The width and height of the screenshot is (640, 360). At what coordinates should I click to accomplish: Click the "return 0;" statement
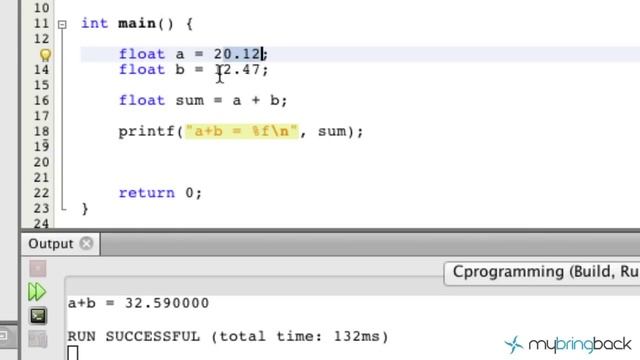tap(160, 193)
